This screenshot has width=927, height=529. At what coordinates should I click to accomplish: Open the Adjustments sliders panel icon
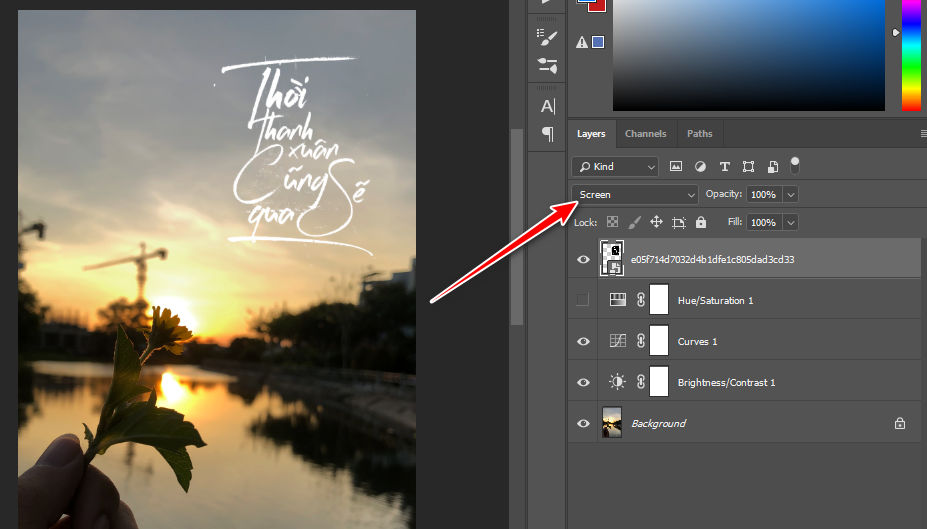[x=547, y=65]
